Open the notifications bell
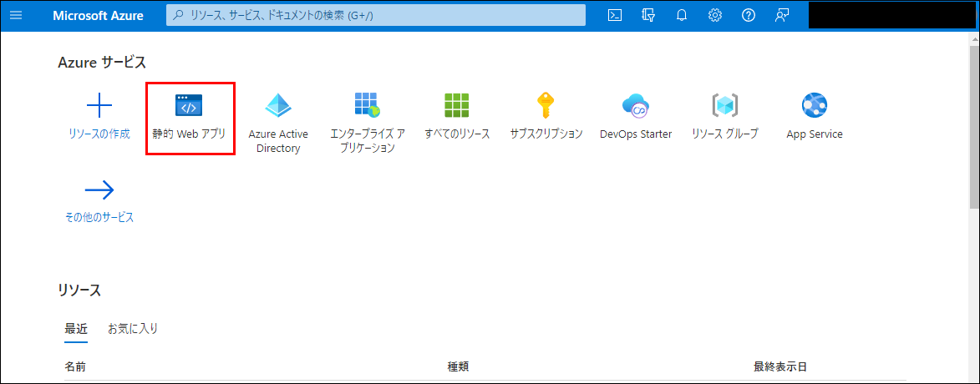980x384 pixels. point(682,16)
